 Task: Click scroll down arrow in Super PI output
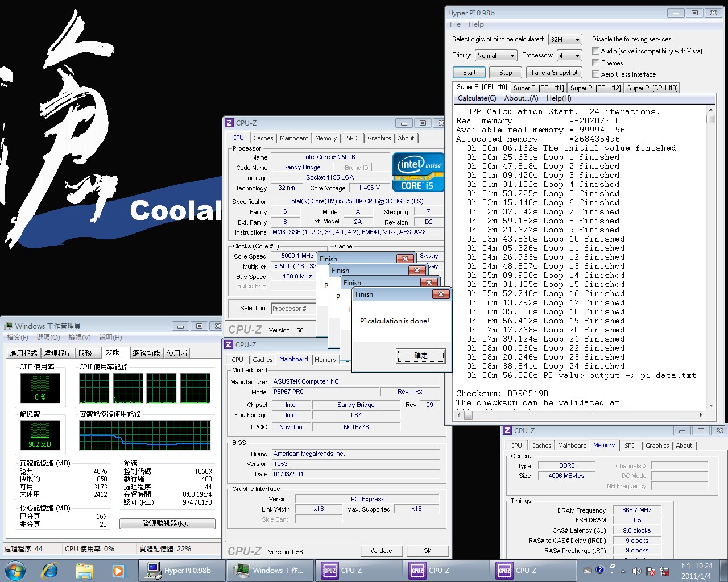711,406
